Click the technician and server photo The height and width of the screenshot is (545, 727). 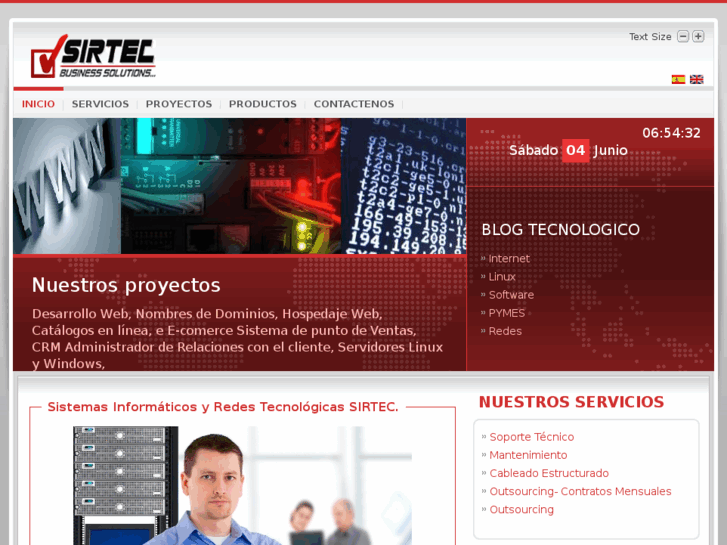pos(242,486)
